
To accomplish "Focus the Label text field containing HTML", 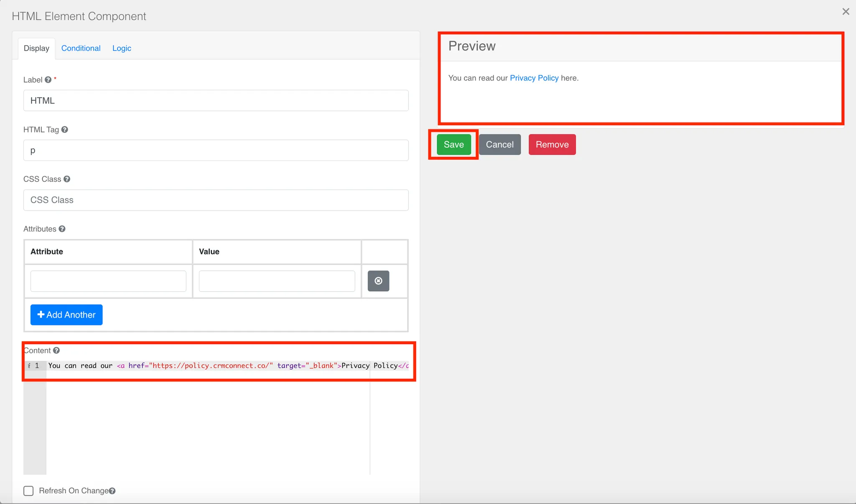I will click(x=216, y=101).
